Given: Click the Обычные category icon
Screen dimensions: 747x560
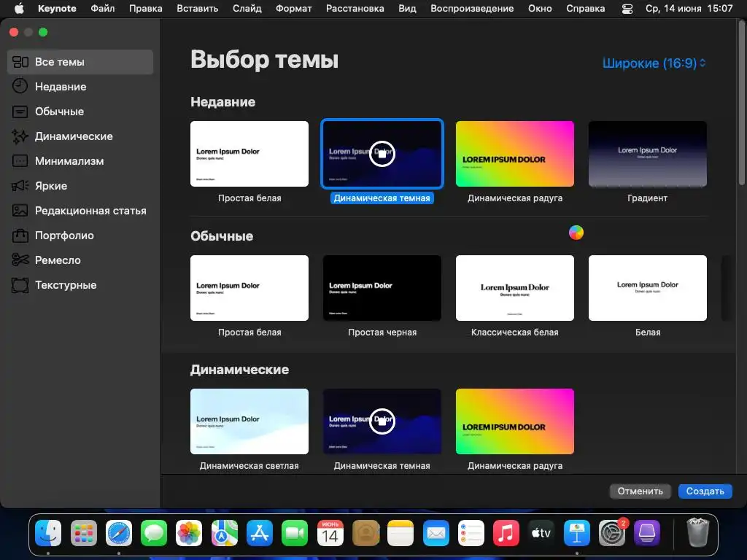Looking at the screenshot, I should [x=20, y=112].
